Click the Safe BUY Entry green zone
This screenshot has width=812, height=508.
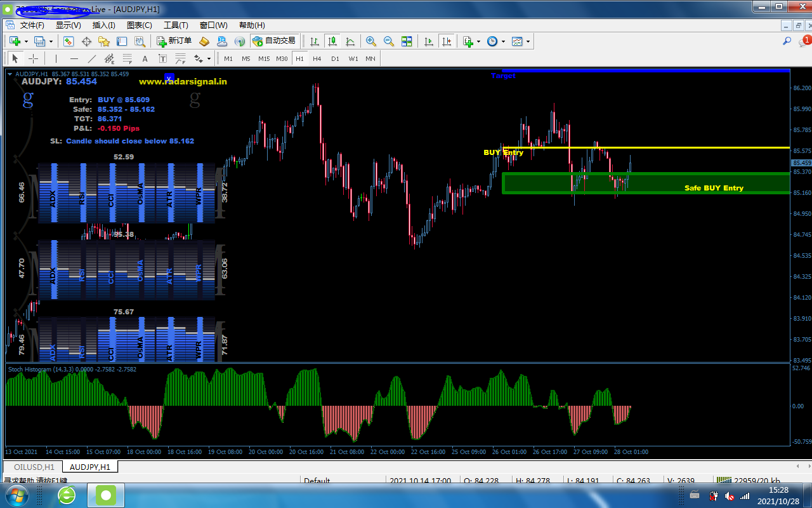point(646,183)
